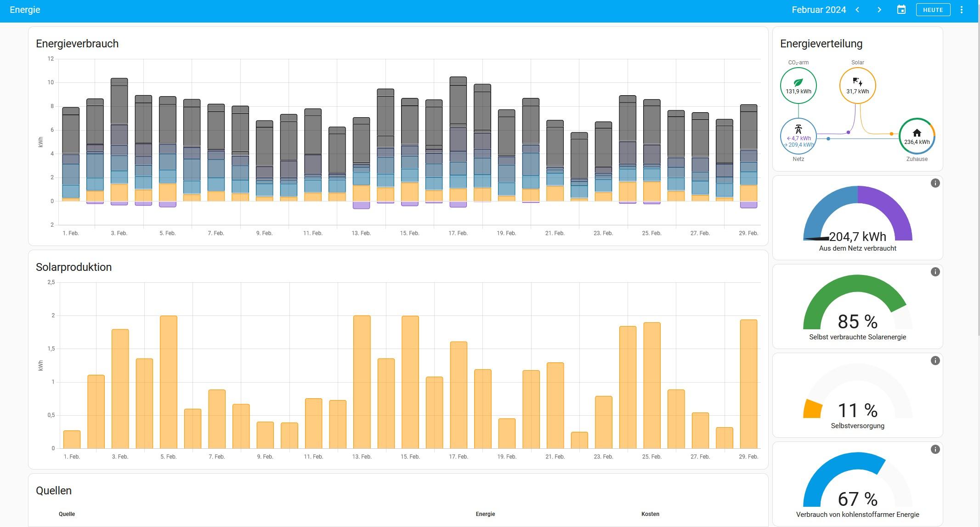Click the Februar 2024 date label

(819, 10)
